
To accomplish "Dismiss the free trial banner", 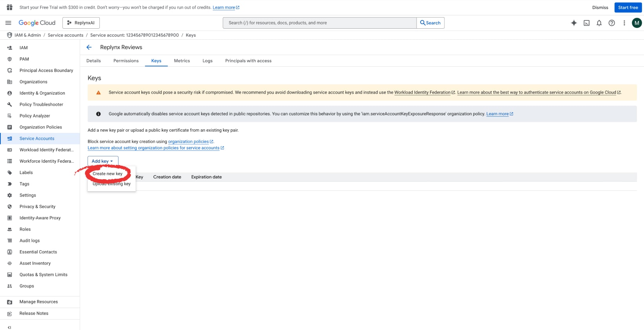I will [x=600, y=7].
